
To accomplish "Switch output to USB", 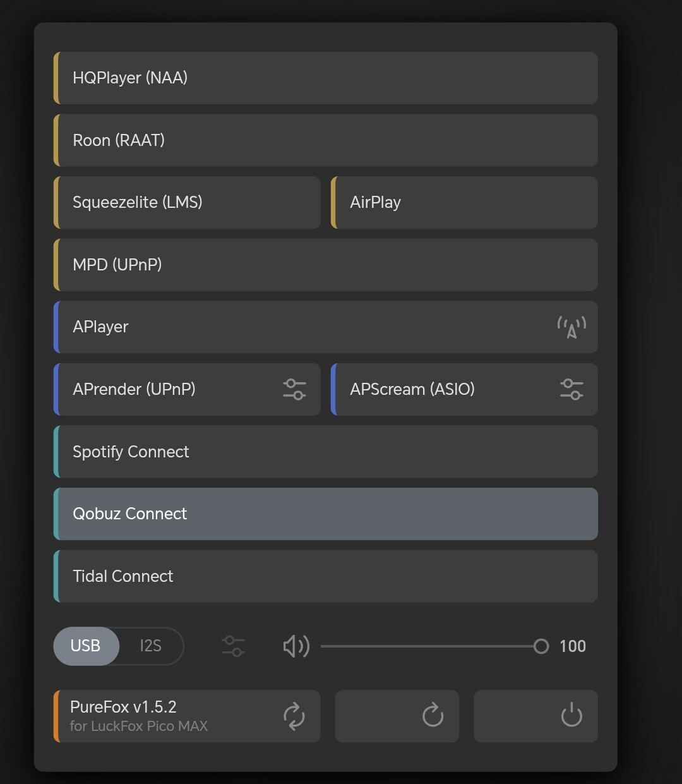I will pyautogui.click(x=86, y=646).
